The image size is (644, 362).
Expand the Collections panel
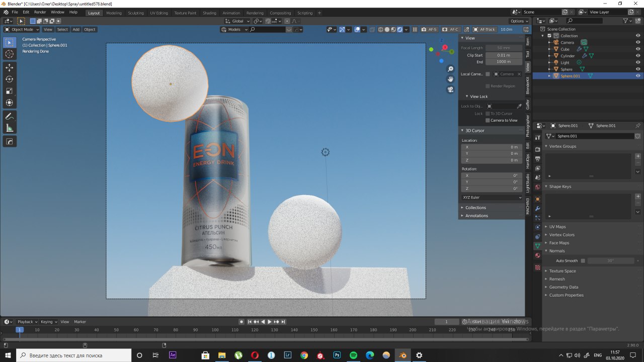coord(475,208)
